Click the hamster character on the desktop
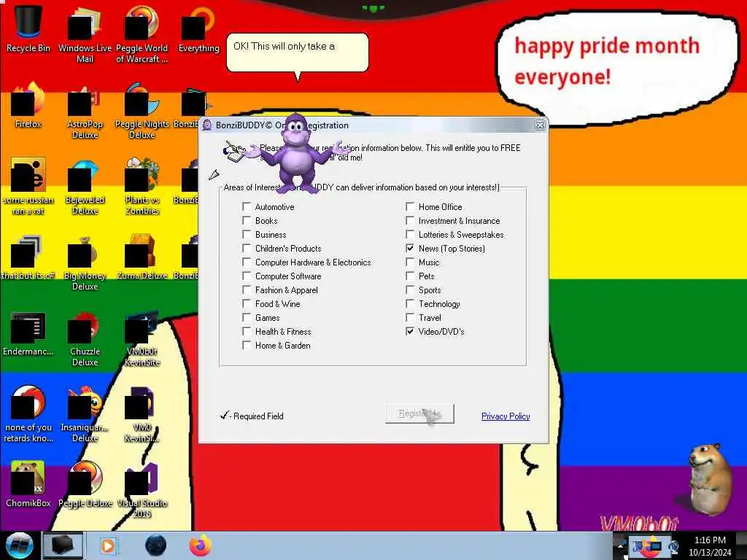 710,479
